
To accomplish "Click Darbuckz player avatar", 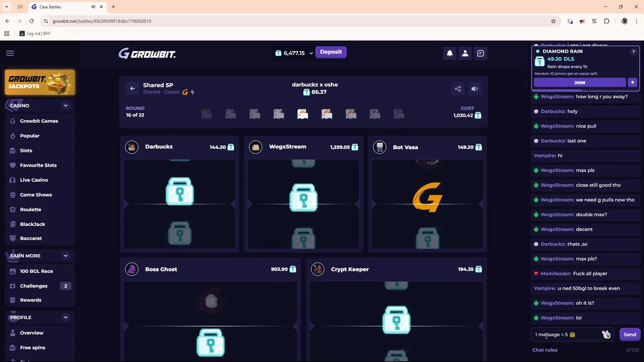I will [132, 147].
